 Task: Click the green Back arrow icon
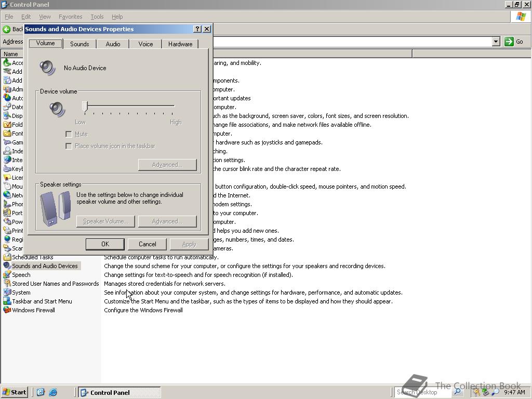(x=6, y=29)
